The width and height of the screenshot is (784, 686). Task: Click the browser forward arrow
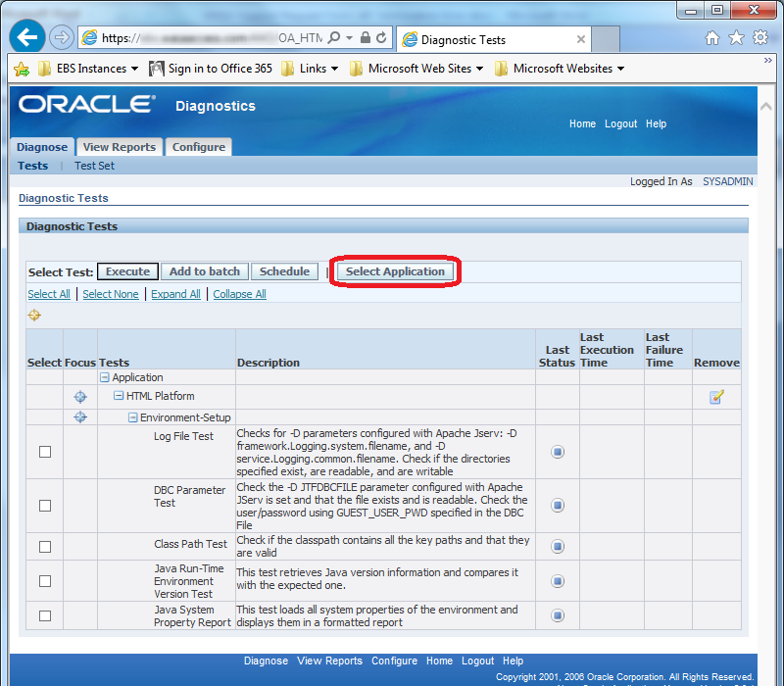tap(62, 37)
